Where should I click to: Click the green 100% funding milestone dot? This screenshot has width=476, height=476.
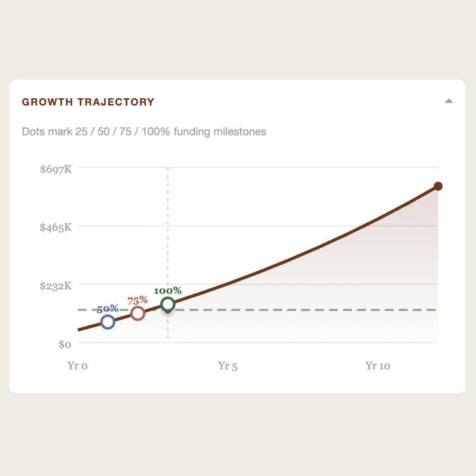(167, 304)
